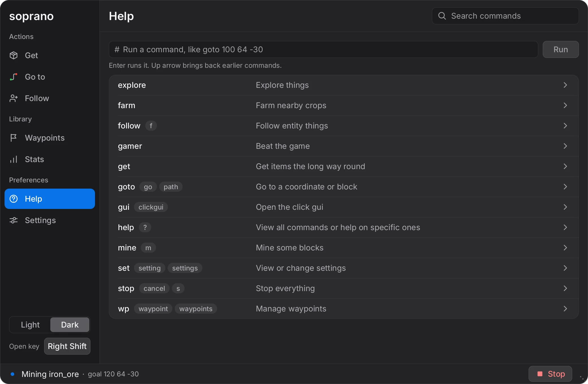Switch theme to Light
Screen dimensions: 588x384
coord(30,325)
